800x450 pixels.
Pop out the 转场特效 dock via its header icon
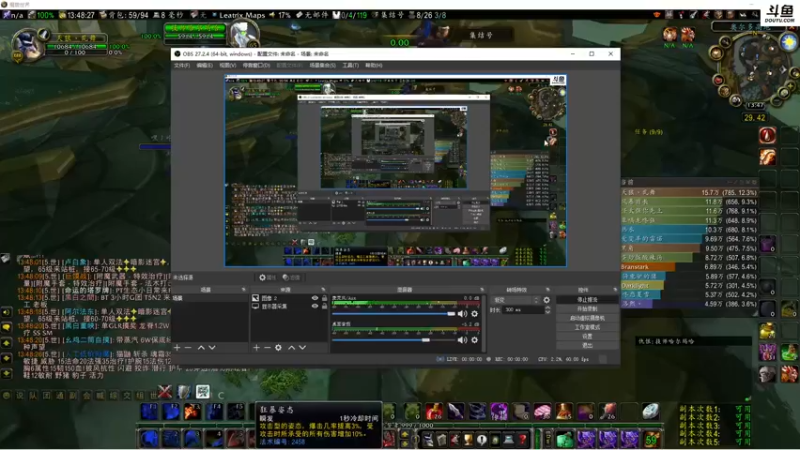pos(548,290)
